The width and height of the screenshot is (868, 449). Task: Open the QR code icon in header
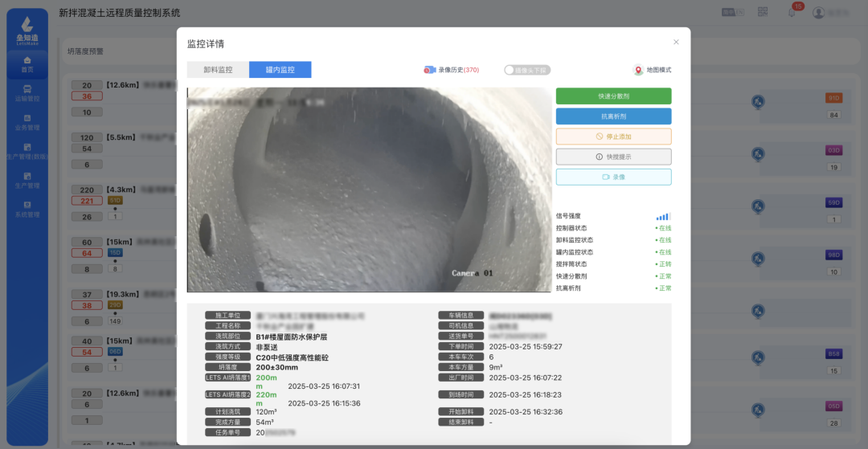point(764,12)
